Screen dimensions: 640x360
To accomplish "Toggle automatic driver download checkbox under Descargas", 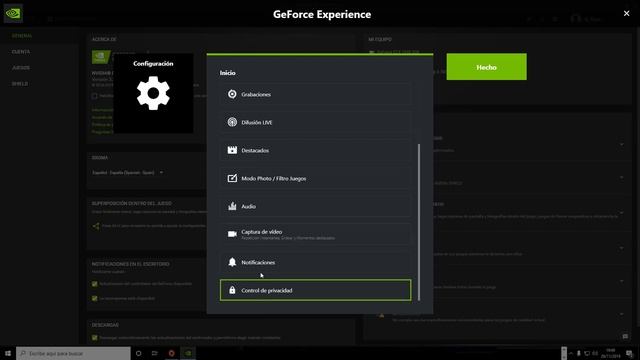I will point(95,338).
